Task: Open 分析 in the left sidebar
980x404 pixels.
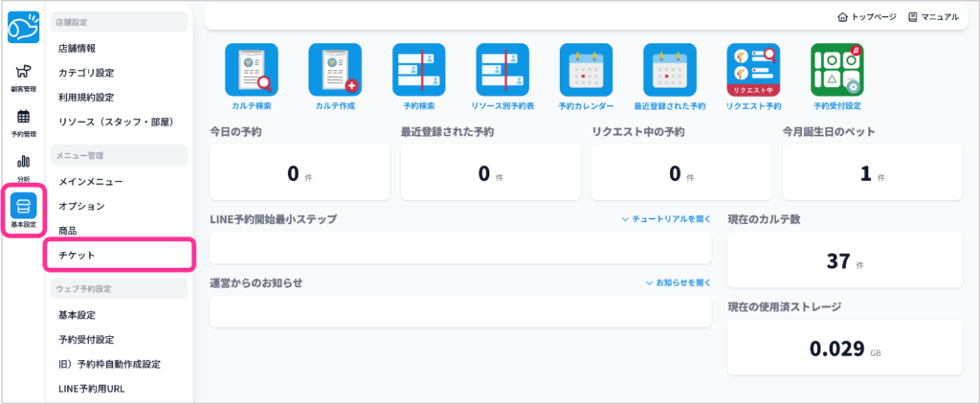Action: click(x=23, y=167)
